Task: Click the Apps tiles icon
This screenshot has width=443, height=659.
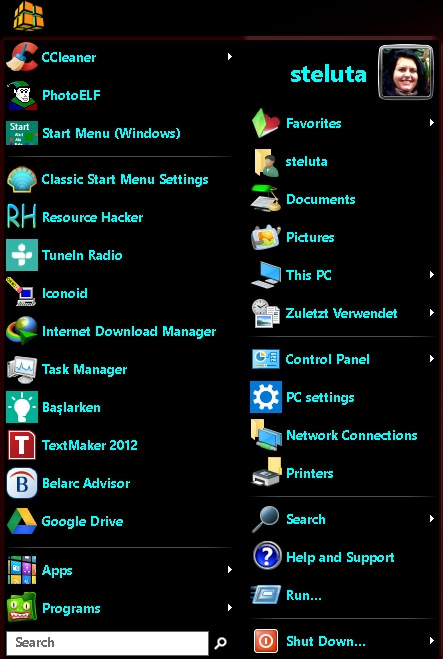Action: point(22,570)
